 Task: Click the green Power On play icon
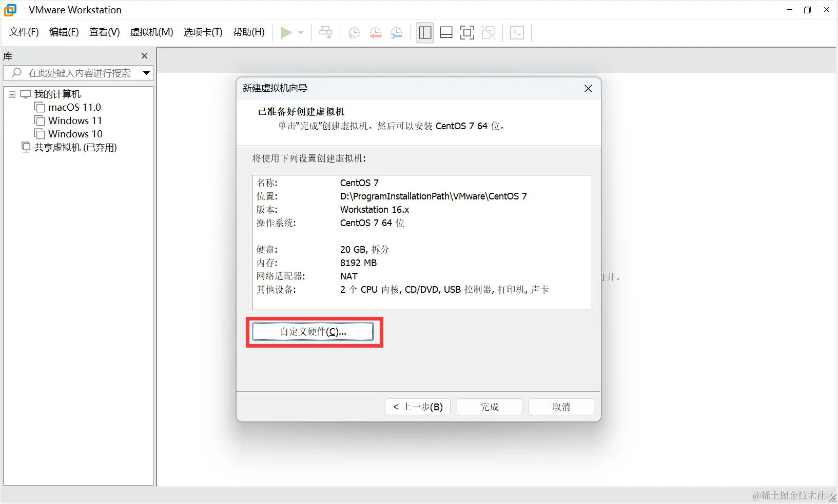point(286,33)
